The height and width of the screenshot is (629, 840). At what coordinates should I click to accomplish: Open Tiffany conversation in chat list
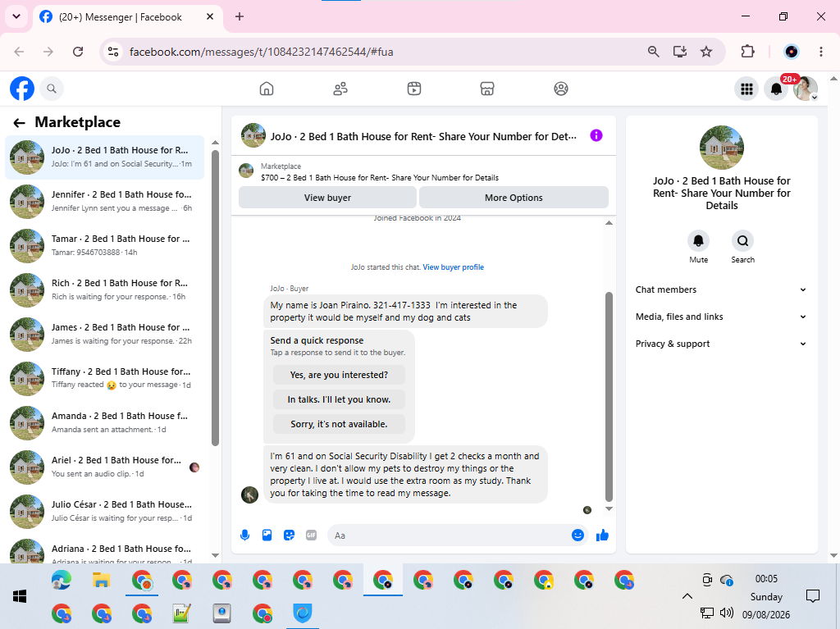[x=104, y=379]
